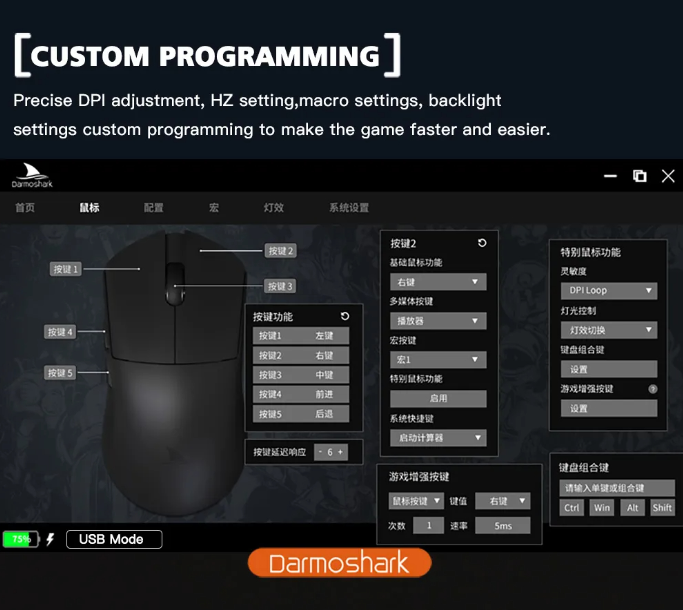Switch to the 灯效 tab
The height and width of the screenshot is (610, 683).
point(274,207)
